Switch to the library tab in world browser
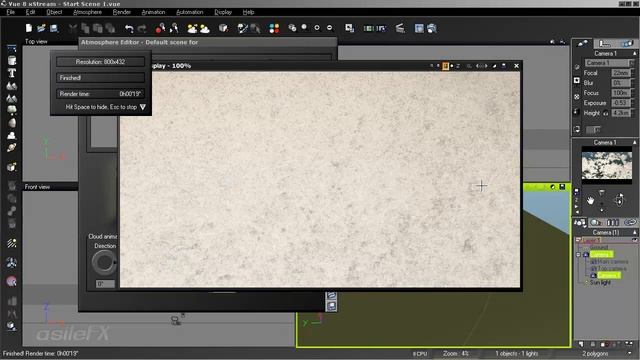The height and width of the screenshot is (360, 640). click(613, 222)
